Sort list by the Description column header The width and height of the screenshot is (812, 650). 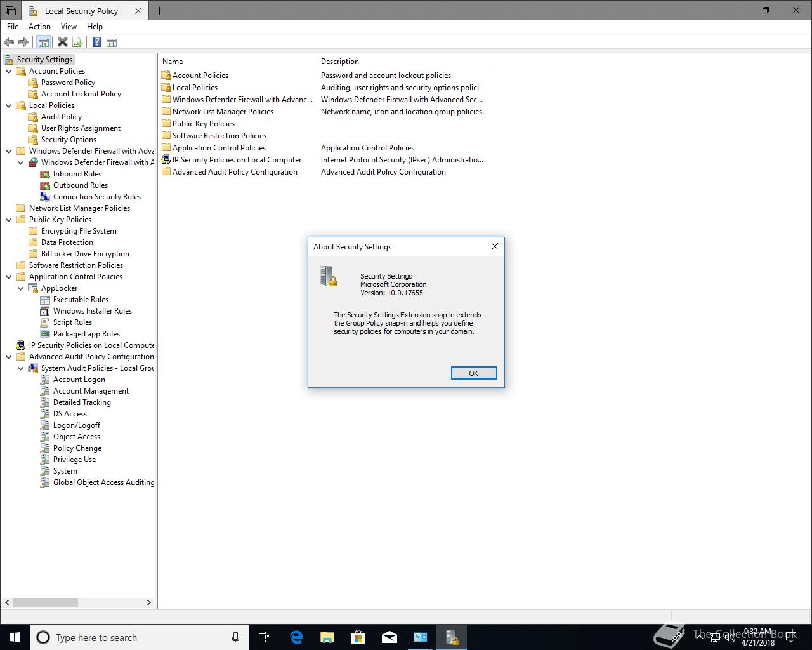(x=402, y=62)
